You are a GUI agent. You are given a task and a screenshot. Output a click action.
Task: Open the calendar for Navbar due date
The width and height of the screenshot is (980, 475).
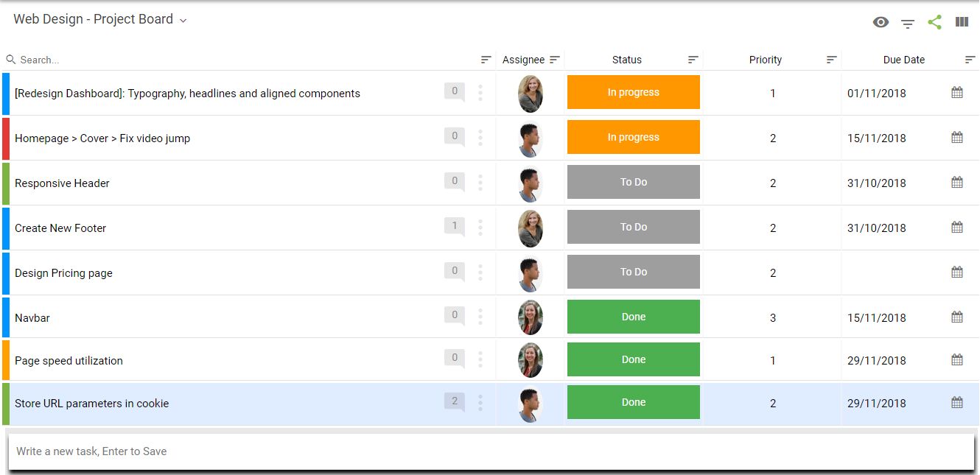coord(956,317)
